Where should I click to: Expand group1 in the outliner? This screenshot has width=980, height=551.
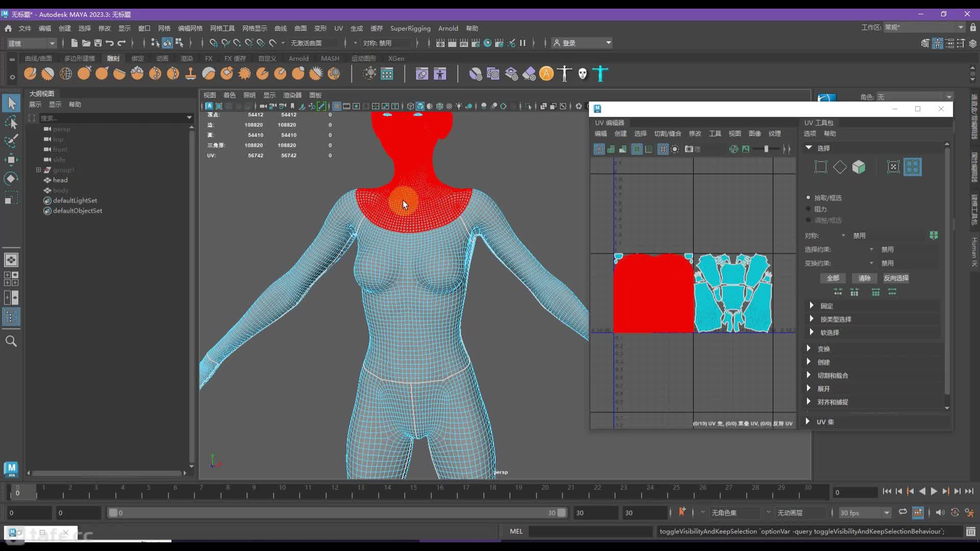38,170
